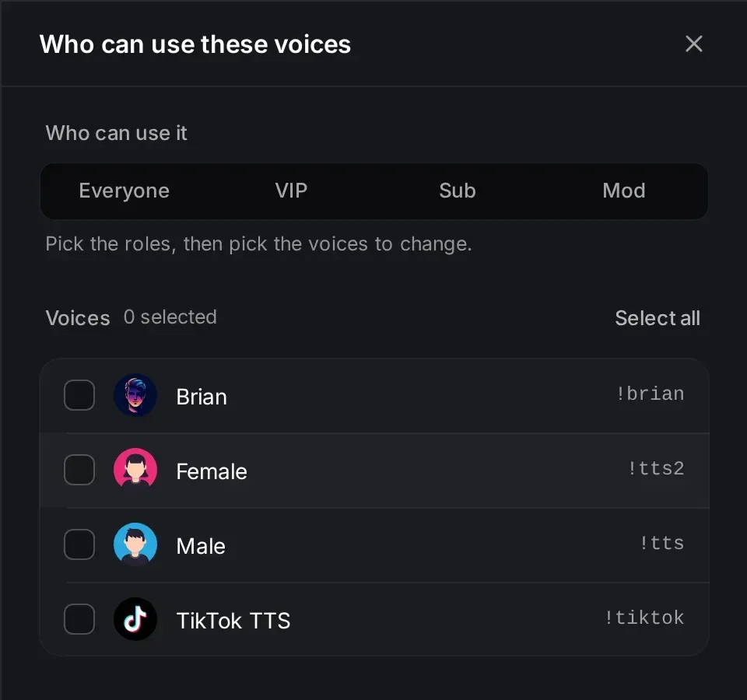The height and width of the screenshot is (700, 747).
Task: Switch role to VIP
Action: coord(291,191)
